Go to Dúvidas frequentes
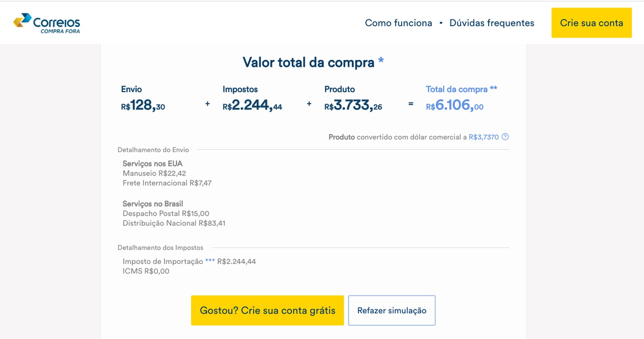644x339 pixels. pos(491,23)
